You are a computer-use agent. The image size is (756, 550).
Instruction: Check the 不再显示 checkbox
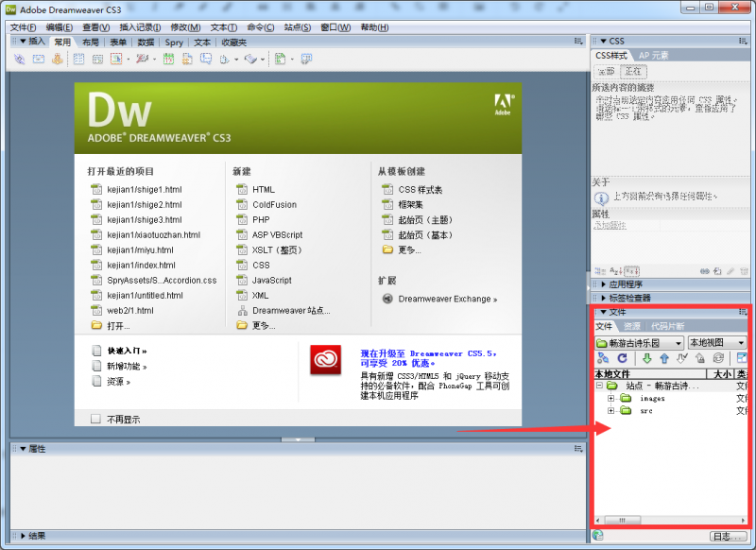[96, 419]
